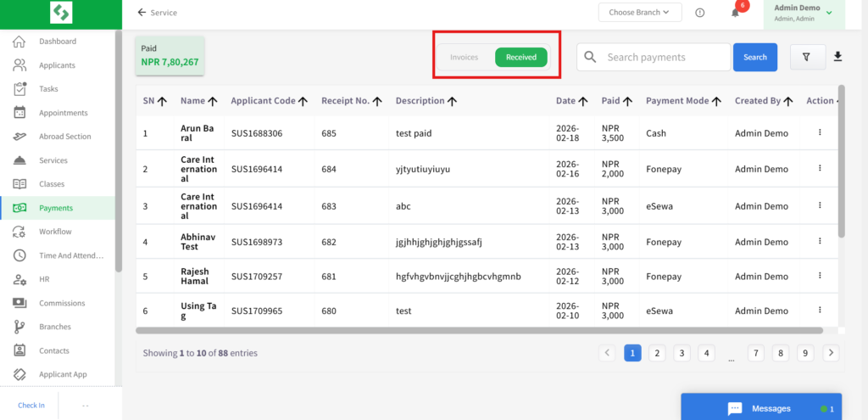Viewport: 868px width, 420px height.
Task: Open three-dot action menu for Arun Baral
Action: point(820,132)
